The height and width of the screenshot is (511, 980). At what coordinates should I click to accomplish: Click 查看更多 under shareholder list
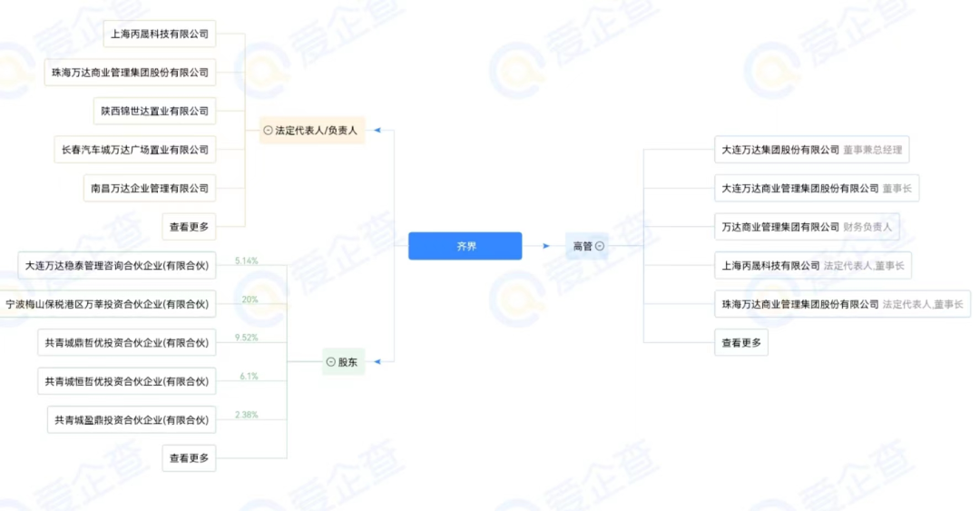coord(189,458)
